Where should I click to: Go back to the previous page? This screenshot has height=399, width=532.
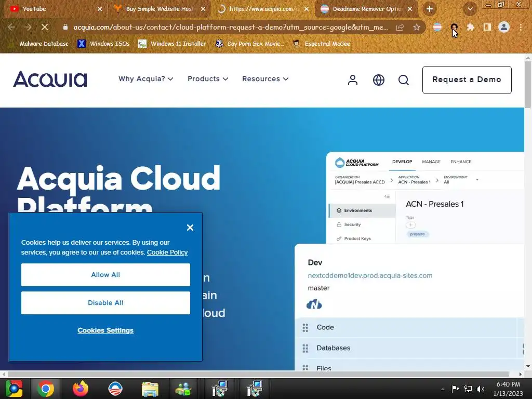pyautogui.click(x=11, y=27)
